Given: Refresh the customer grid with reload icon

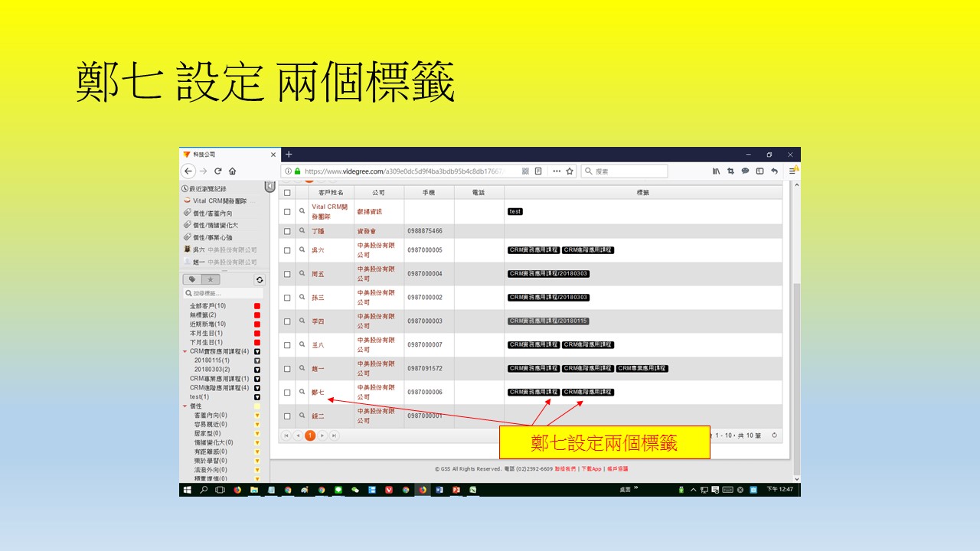Looking at the screenshot, I should [774, 435].
